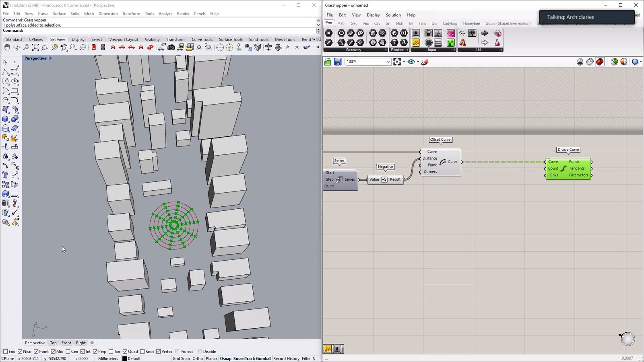This screenshot has height=362, width=644.
Task: Click the black Default layer color swatch
Action: coord(125,359)
